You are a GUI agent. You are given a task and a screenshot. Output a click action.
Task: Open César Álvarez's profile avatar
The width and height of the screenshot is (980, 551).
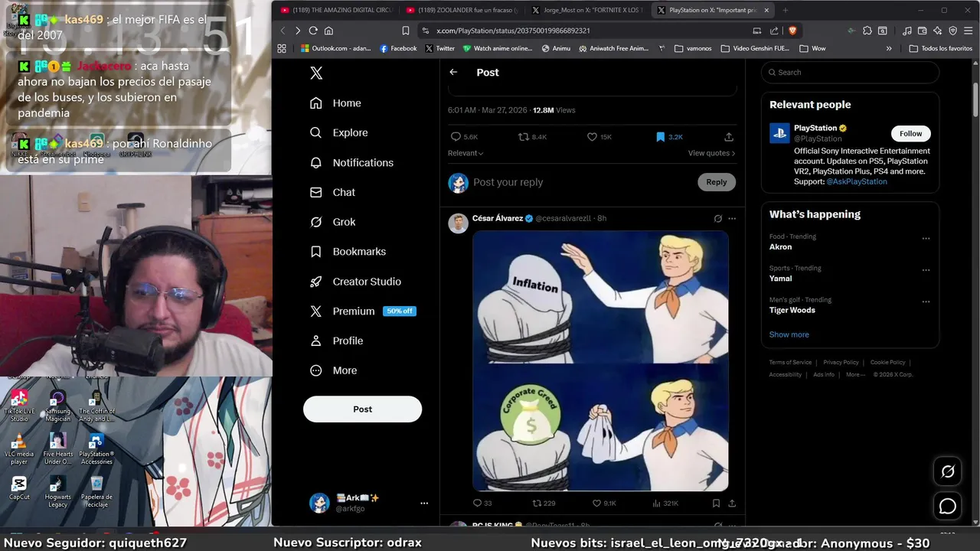458,223
